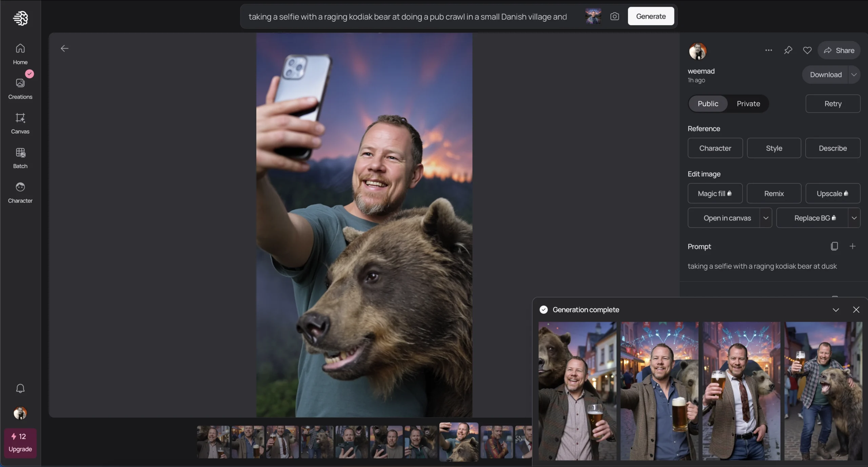Go back using the left arrow
Viewport: 868px width, 467px height.
64,48
